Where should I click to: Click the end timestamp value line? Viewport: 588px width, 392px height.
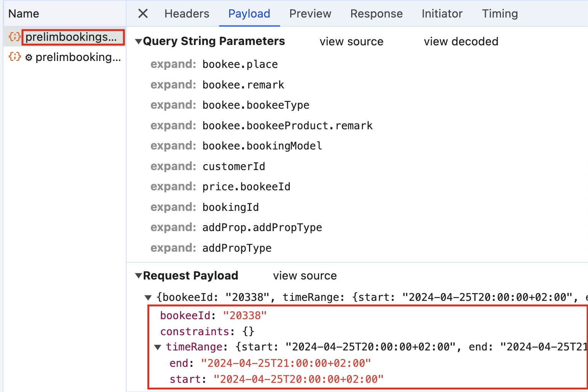pyautogui.click(x=270, y=363)
